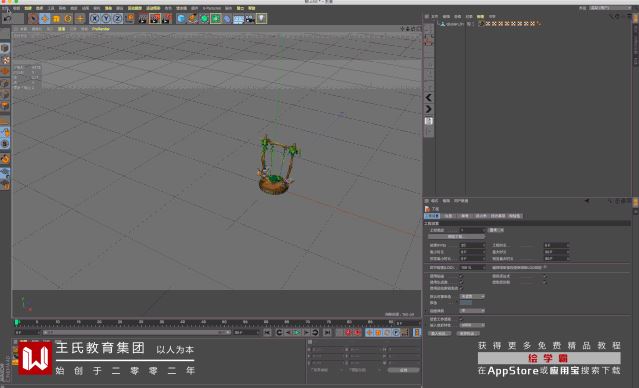This screenshot has height=388, width=639.
Task: Toggle the Use Deformers checkbox
Action: tap(545, 282)
